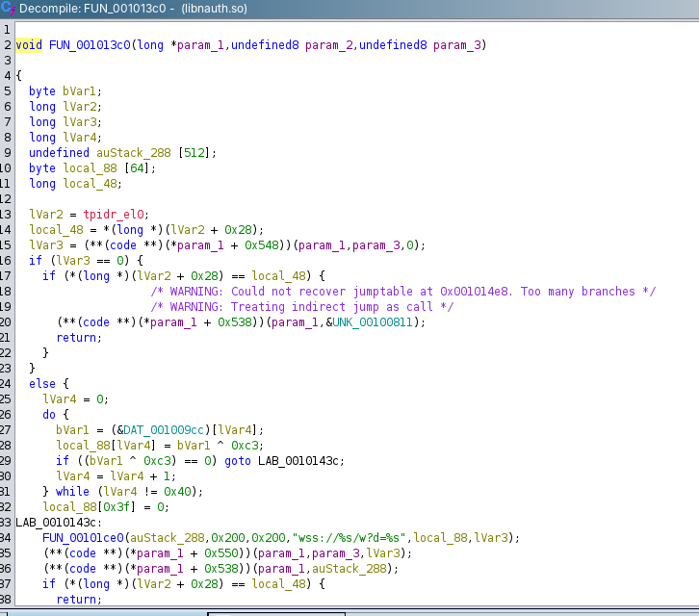Click the 'auStack_288' array declaration

[x=133, y=153]
